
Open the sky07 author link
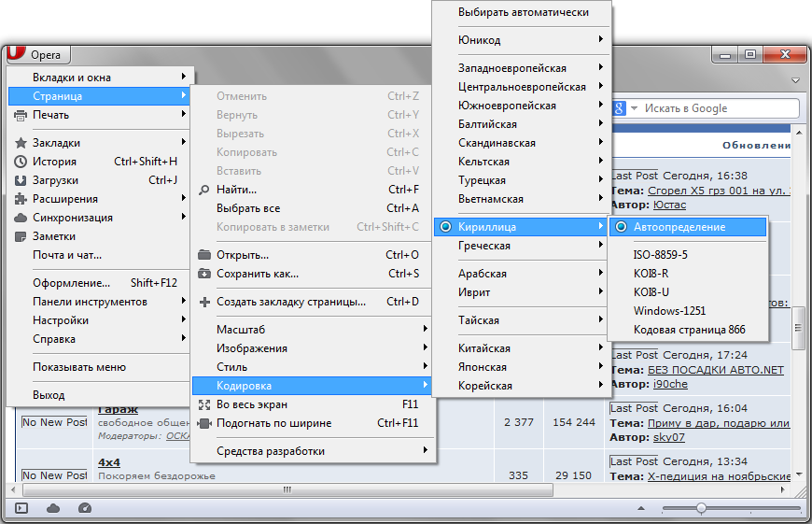(668, 437)
